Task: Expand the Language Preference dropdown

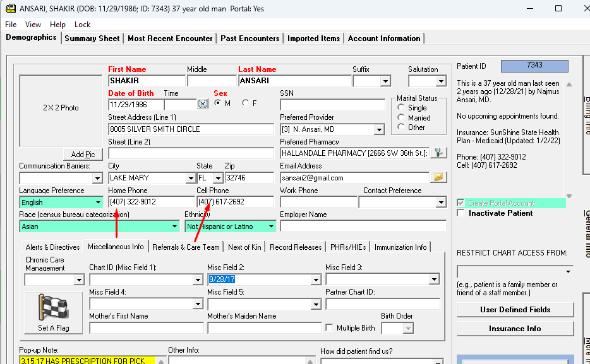Action: 98,203
